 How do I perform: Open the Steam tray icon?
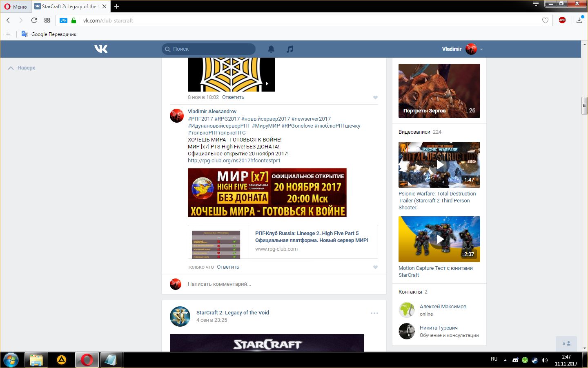tap(535, 360)
